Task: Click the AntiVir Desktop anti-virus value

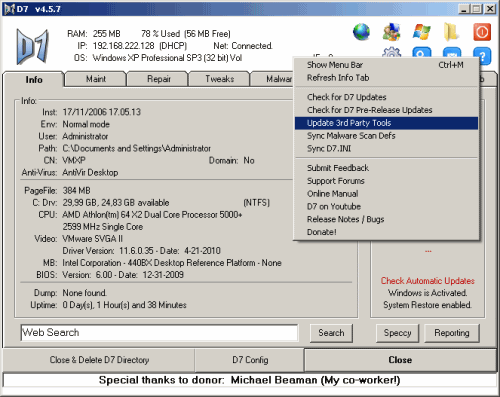Action: click(x=90, y=173)
